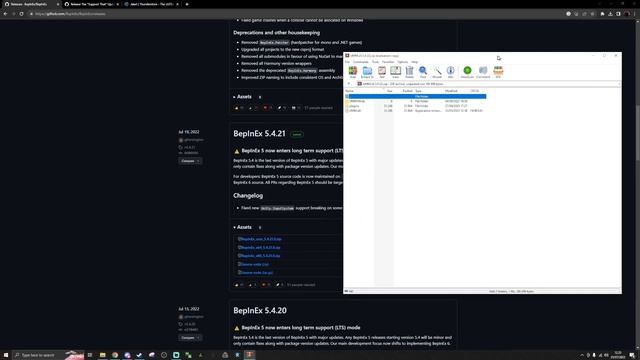
Task: Open File Explorer from the taskbar
Action: 102,355
